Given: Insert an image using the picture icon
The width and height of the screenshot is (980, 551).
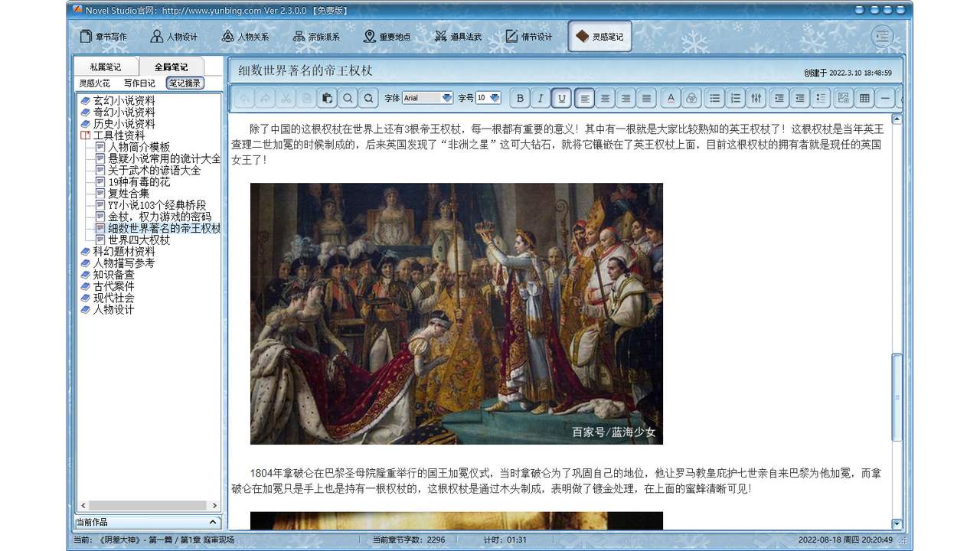Looking at the screenshot, I should [x=842, y=98].
